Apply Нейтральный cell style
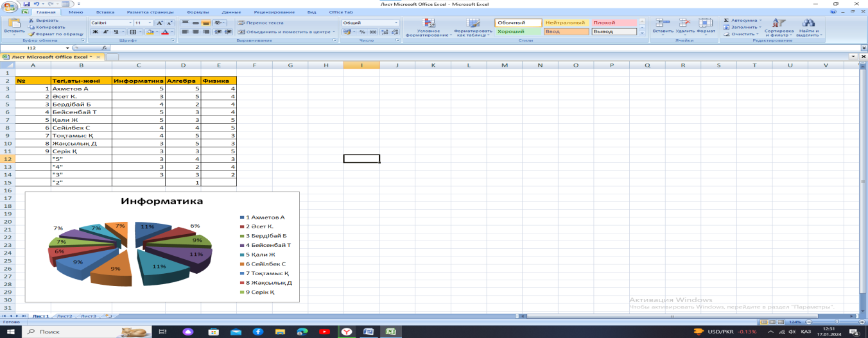The width and height of the screenshot is (868, 338). point(566,22)
